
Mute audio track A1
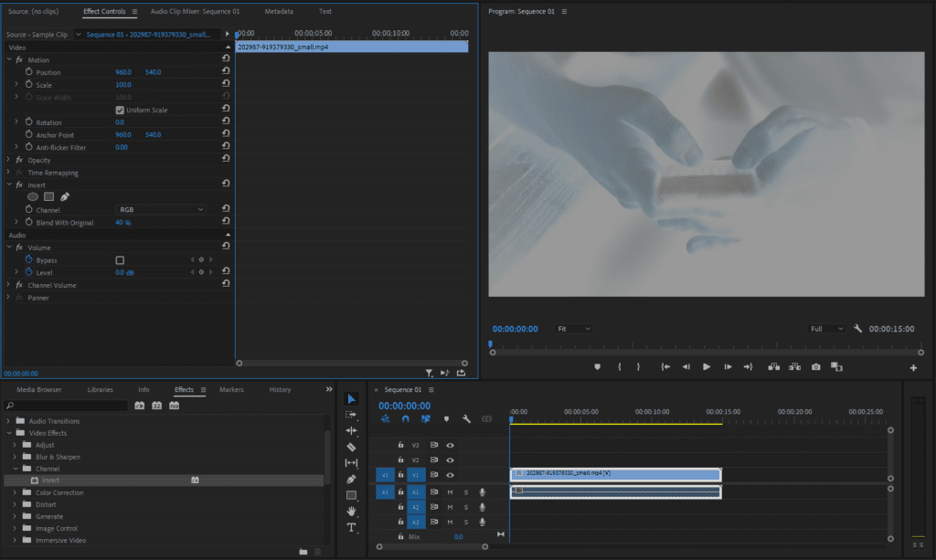coord(450,492)
